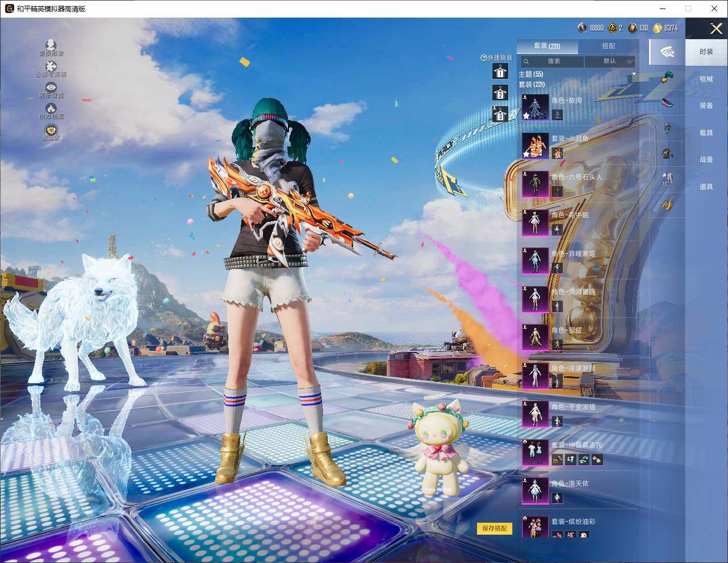Switch to the 套装 (221) tab
Image resolution: width=728 pixels, height=563 pixels.
click(x=547, y=46)
